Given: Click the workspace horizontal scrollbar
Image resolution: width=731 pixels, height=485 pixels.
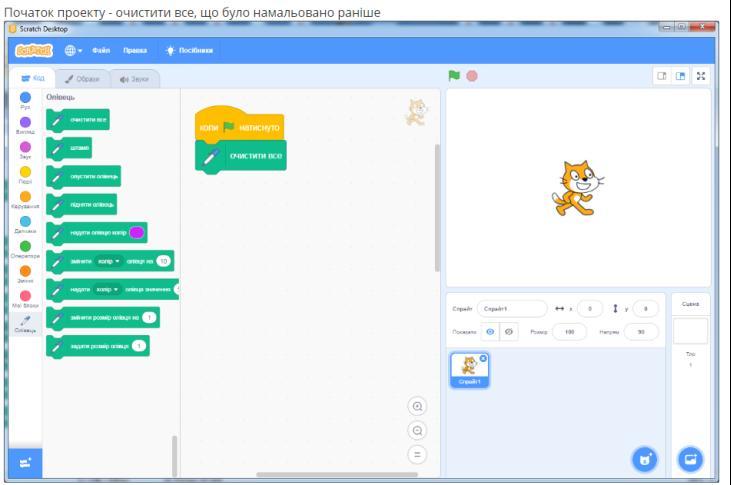Looking at the screenshot, I should click(x=337, y=475).
